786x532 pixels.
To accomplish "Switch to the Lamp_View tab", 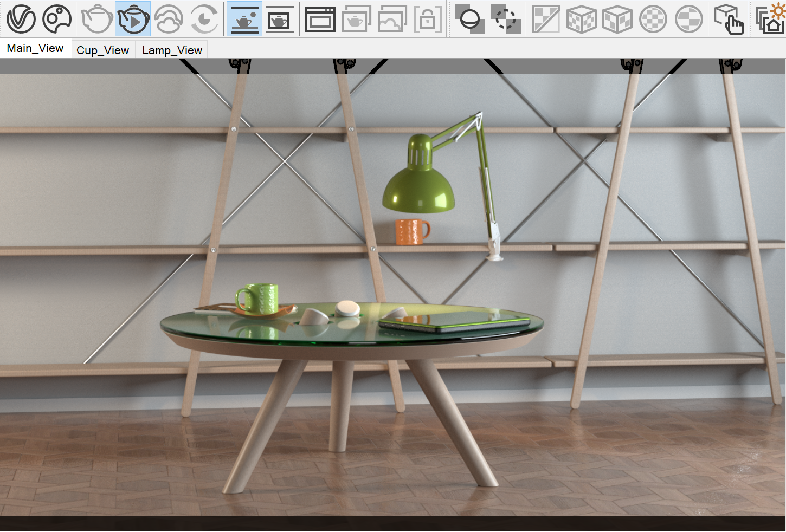I will pos(172,50).
